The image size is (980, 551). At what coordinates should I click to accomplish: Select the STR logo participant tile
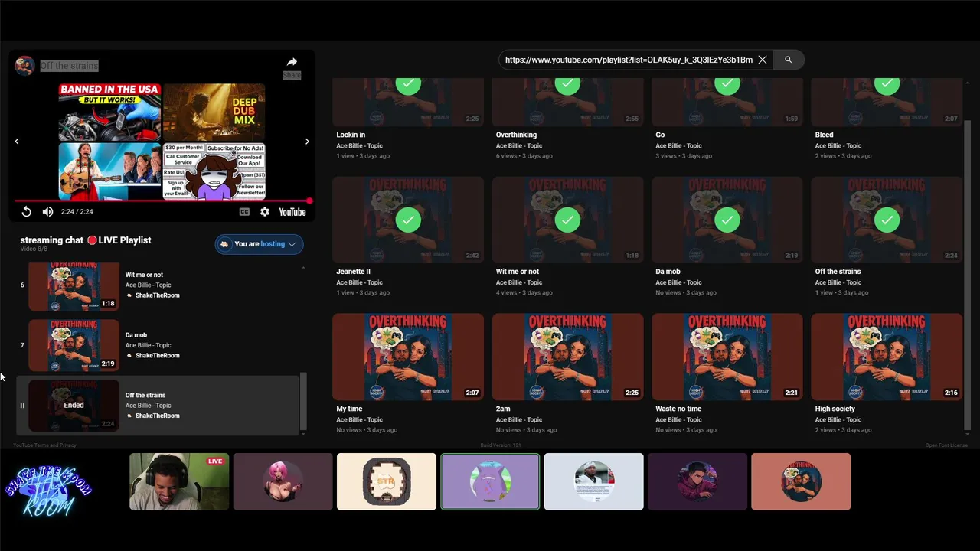click(x=387, y=481)
